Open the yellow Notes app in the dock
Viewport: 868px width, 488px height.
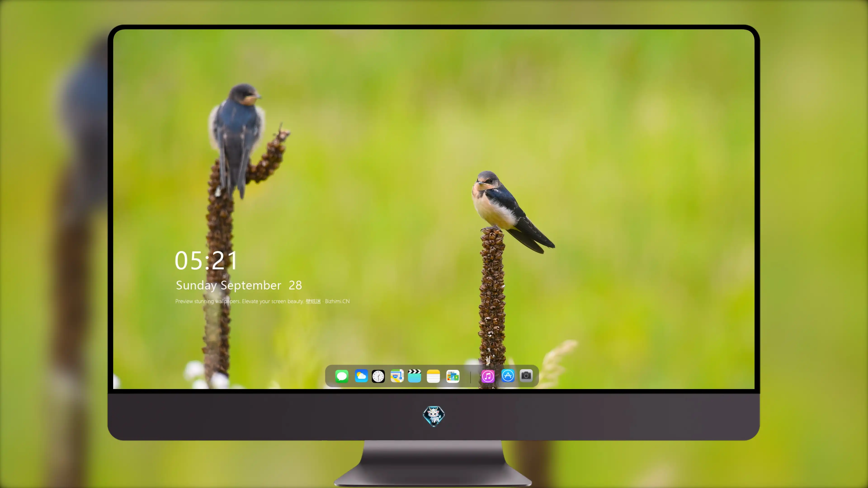click(433, 376)
